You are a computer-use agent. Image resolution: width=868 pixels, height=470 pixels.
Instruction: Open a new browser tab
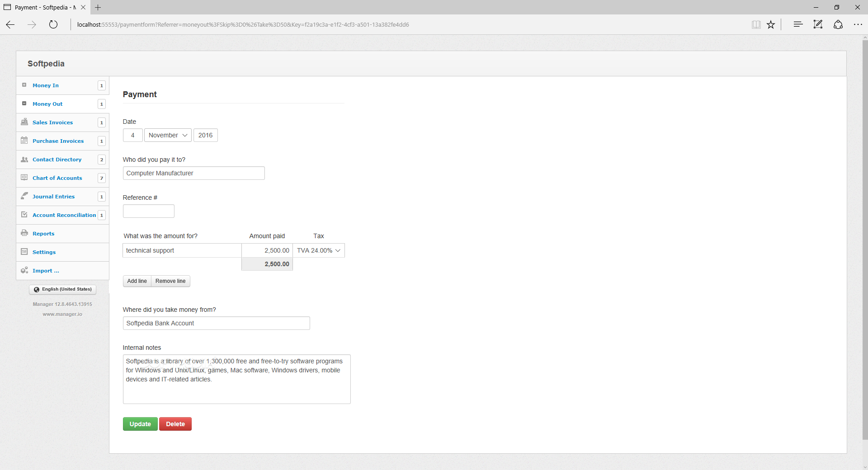pyautogui.click(x=98, y=7)
